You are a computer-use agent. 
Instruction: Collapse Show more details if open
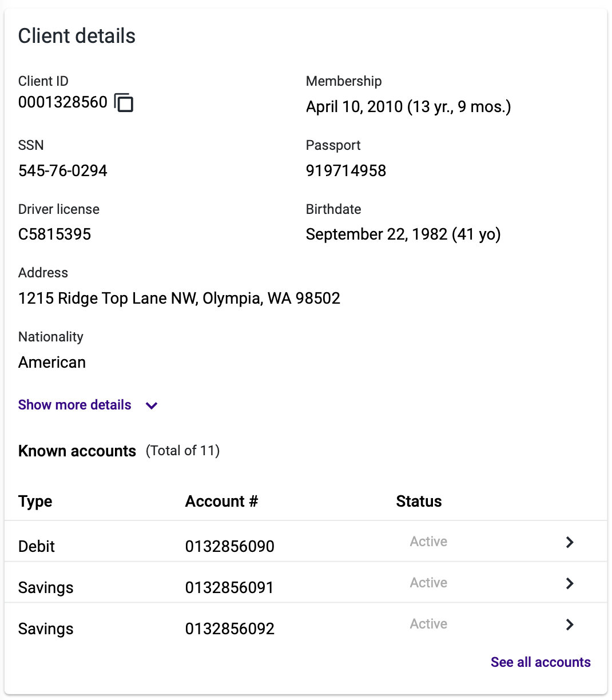click(x=74, y=405)
